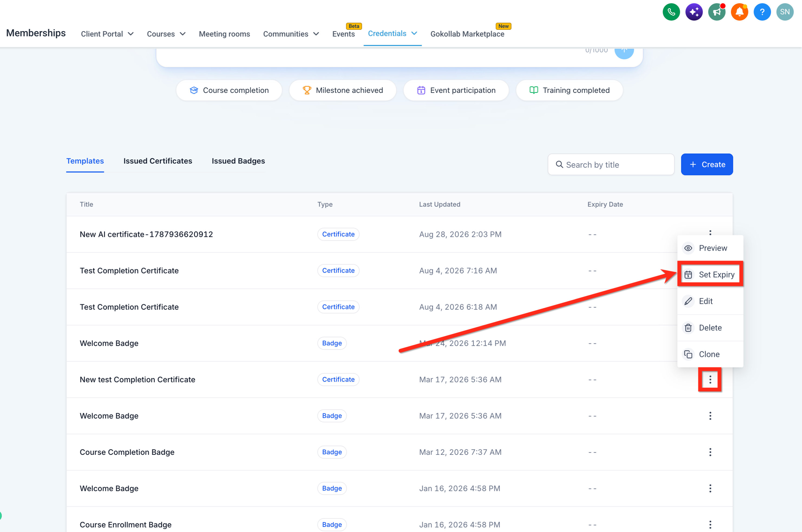This screenshot has width=802, height=532.
Task: Select the Course completion suggestion chip
Action: pyautogui.click(x=229, y=90)
